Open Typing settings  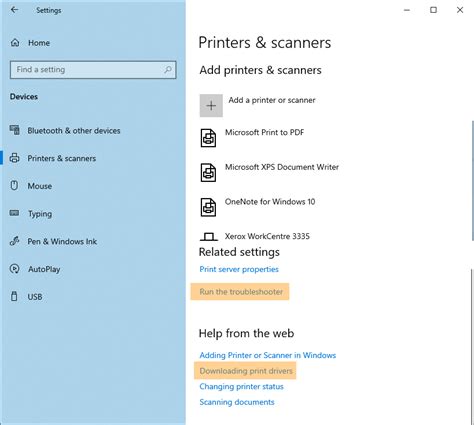[40, 214]
